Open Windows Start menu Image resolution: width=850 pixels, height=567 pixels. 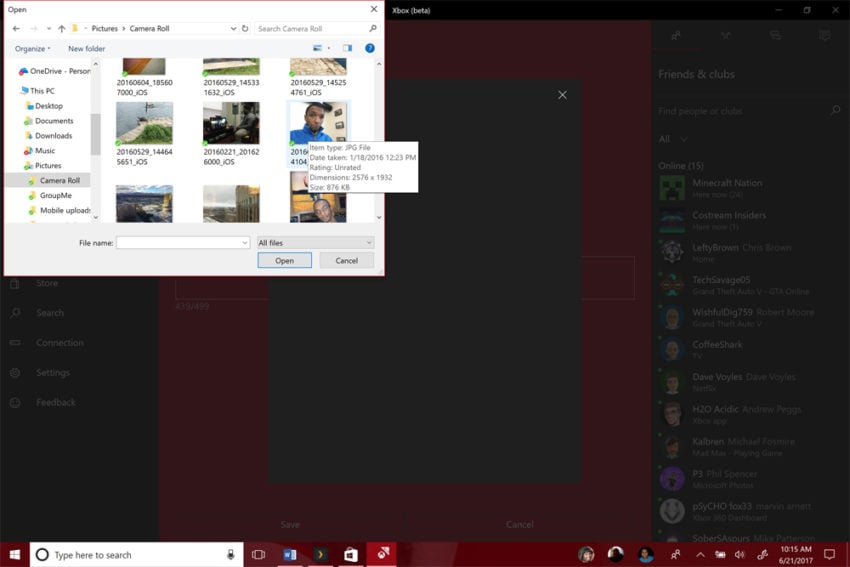point(15,555)
